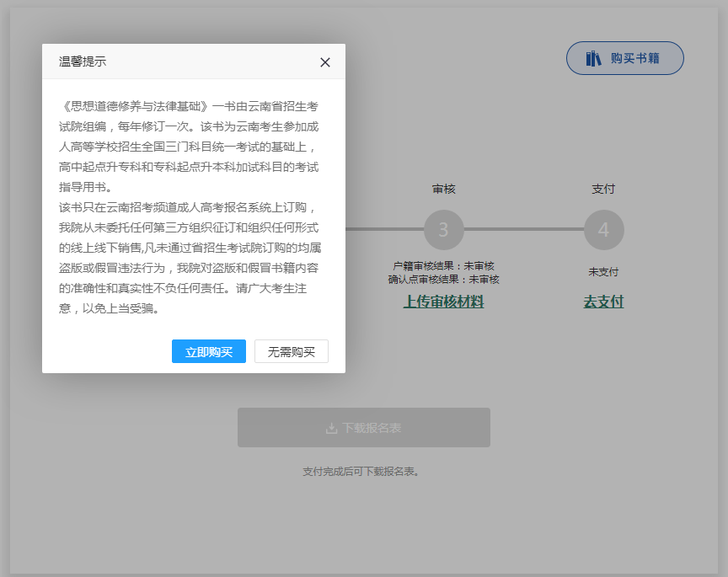The width and height of the screenshot is (728, 577).
Task: Click the paragraph starting 《思想道德修养与法律基础》
Action: pyautogui.click(x=189, y=147)
